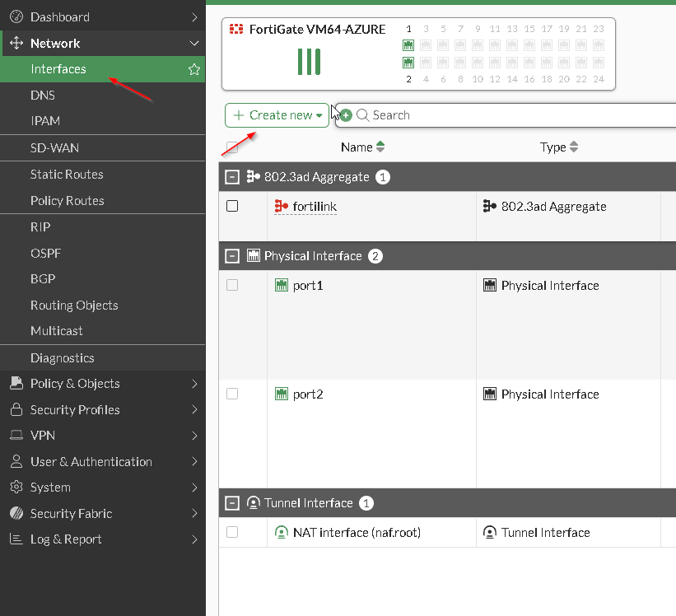Open Static Routes menu item
Viewport: 676px width, 616px height.
point(67,175)
